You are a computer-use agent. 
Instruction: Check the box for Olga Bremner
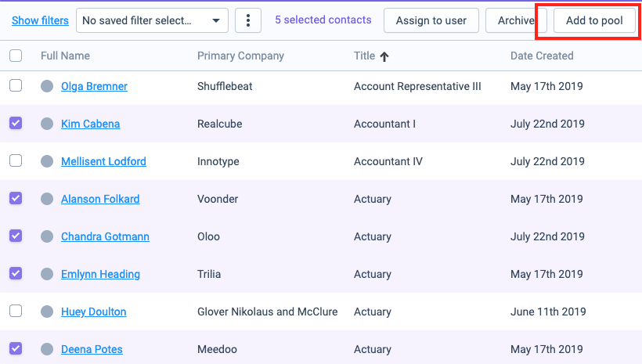(16, 85)
